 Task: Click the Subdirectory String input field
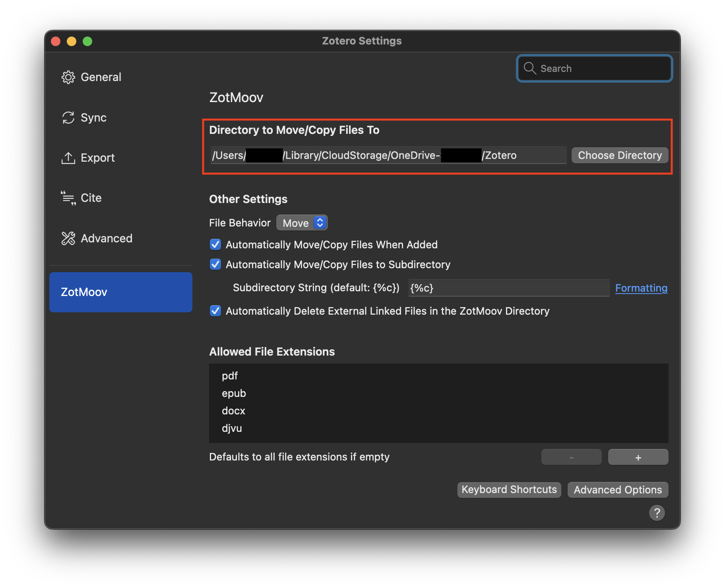[x=509, y=288]
